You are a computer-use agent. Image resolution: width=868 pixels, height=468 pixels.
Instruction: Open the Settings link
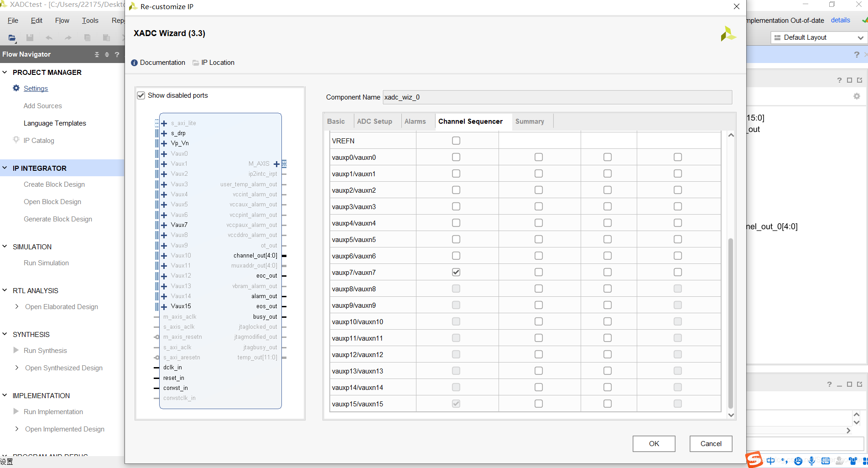click(x=36, y=89)
